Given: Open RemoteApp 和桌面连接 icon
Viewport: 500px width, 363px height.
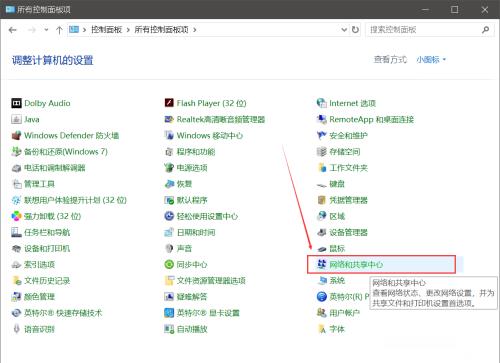Looking at the screenshot, I should click(x=322, y=119).
